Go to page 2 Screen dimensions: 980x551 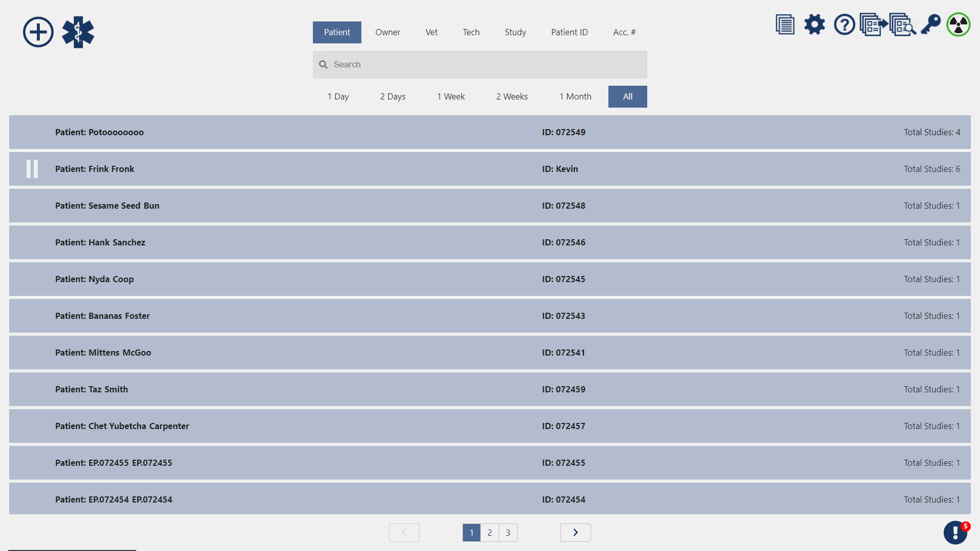[489, 533]
